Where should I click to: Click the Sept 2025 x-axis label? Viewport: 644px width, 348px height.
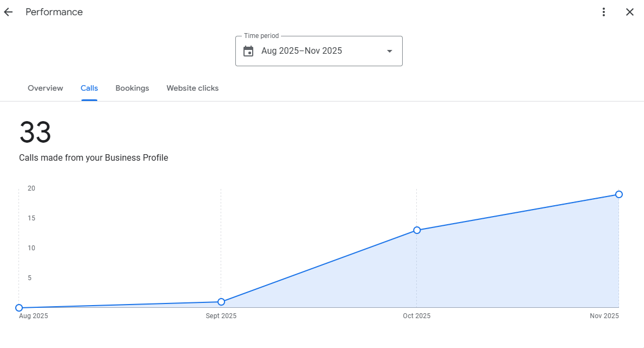point(221,316)
